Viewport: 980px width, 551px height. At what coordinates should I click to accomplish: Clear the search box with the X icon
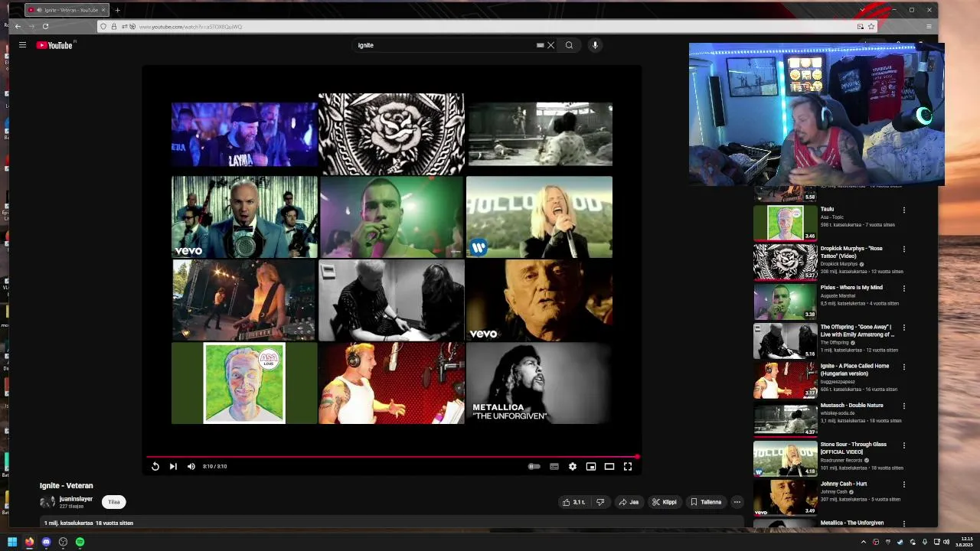(550, 45)
